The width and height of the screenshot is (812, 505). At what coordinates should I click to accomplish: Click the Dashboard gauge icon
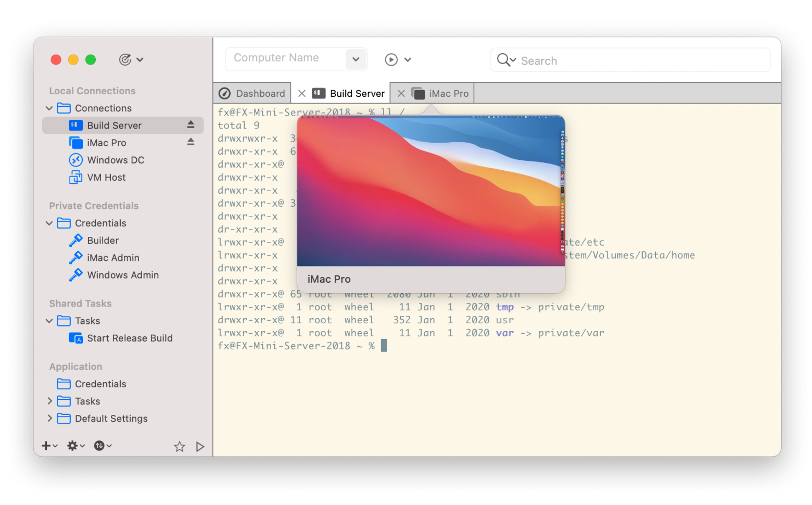click(224, 93)
